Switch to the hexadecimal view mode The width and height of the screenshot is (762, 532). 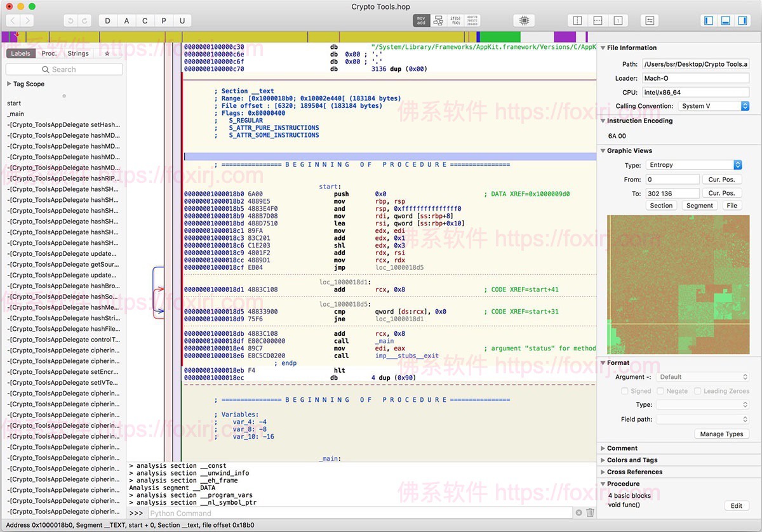tap(471, 20)
